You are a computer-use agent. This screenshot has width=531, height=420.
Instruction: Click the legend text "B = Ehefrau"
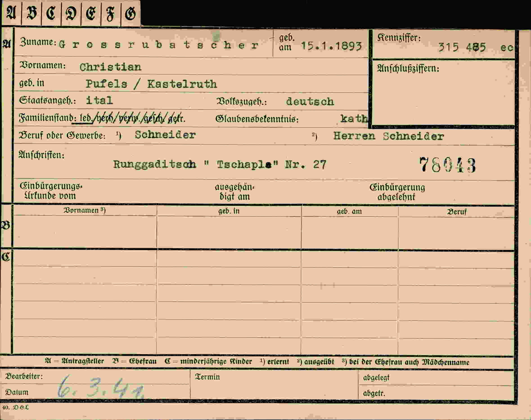click(134, 361)
